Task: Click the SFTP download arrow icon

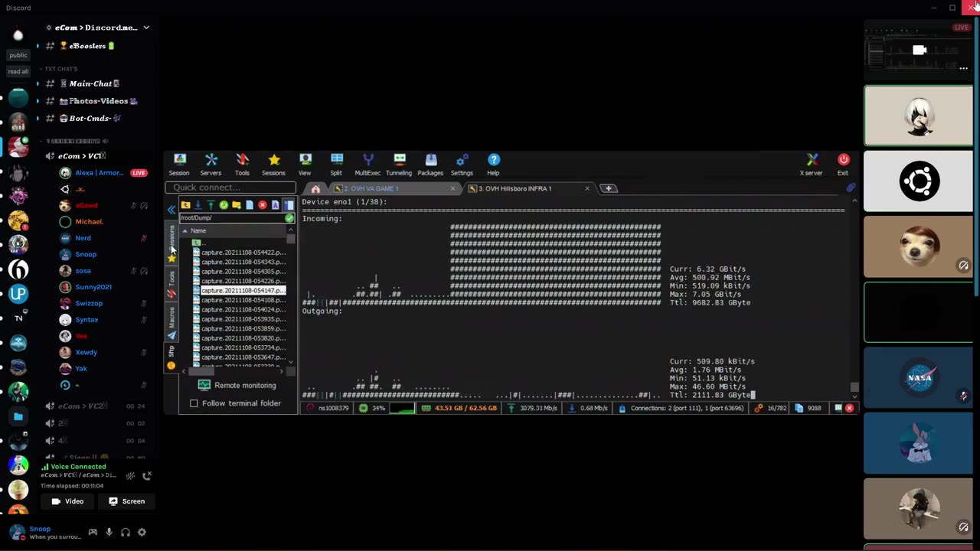Action: (x=198, y=205)
